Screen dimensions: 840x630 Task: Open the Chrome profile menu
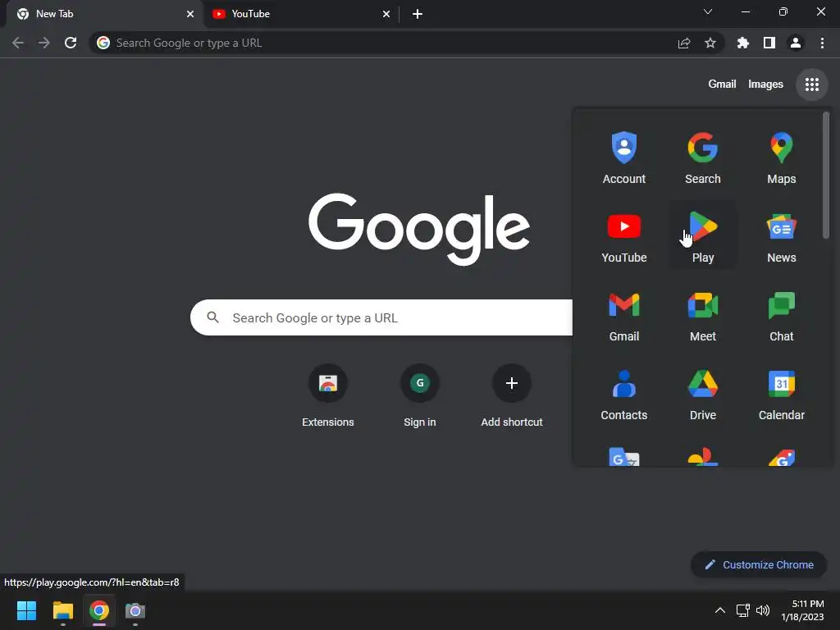795,43
